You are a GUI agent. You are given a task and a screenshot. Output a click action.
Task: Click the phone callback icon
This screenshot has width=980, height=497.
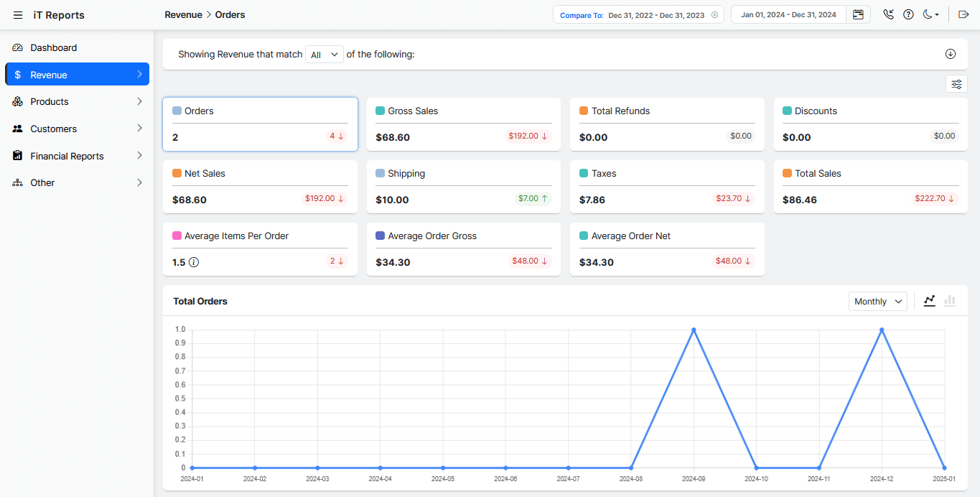889,15
